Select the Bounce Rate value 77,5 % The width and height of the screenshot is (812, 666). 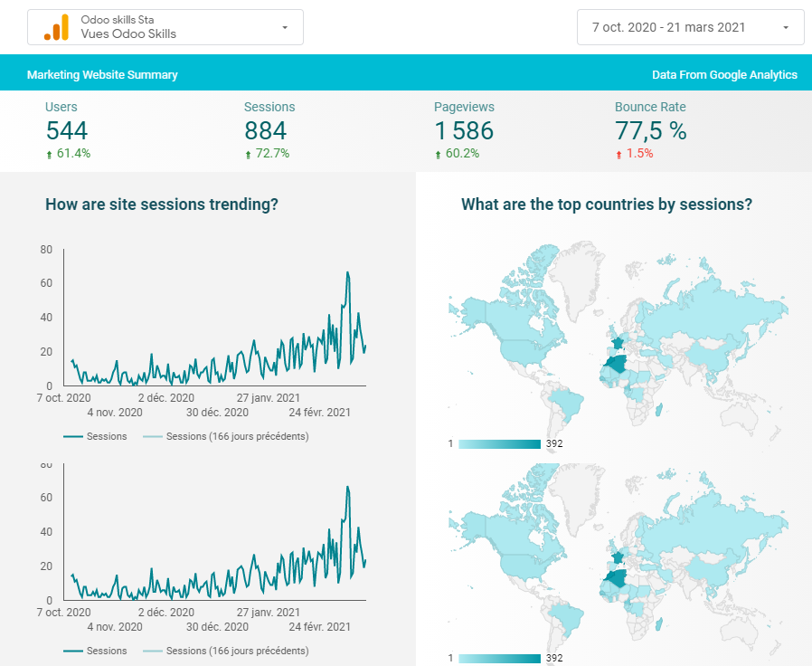click(650, 131)
